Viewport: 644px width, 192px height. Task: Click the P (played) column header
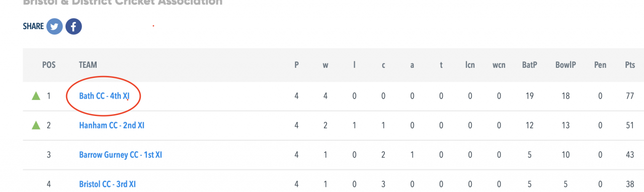(296, 65)
